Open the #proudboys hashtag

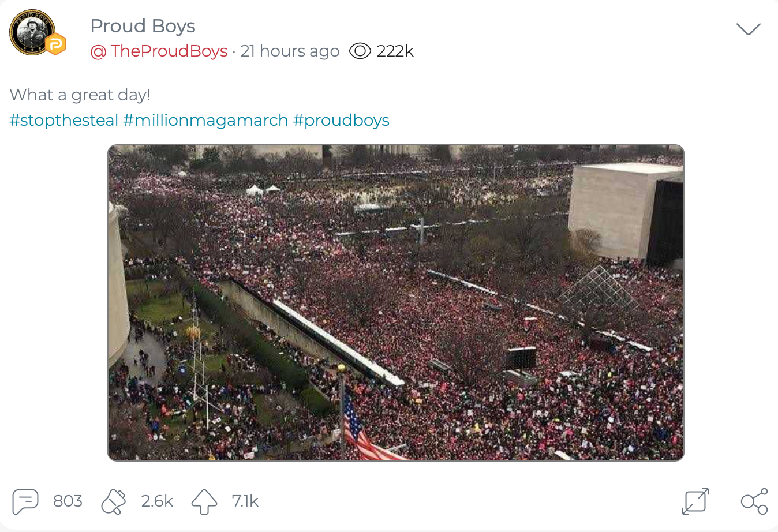[341, 120]
